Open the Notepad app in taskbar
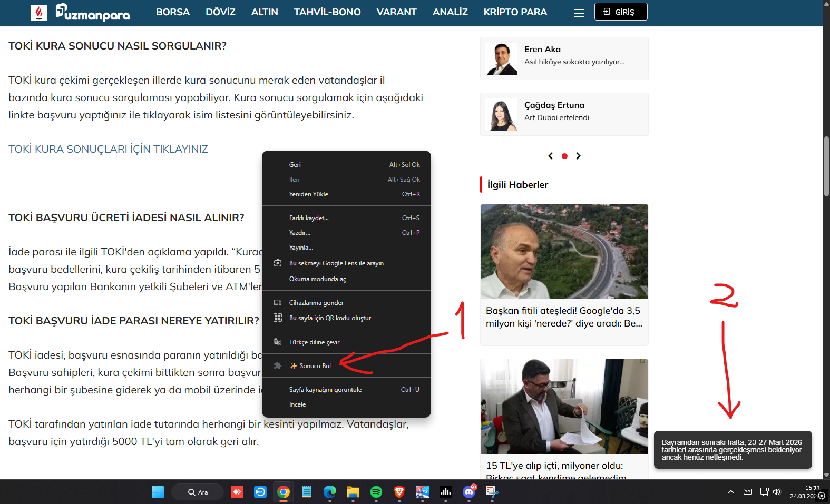The image size is (830, 504). [307, 492]
